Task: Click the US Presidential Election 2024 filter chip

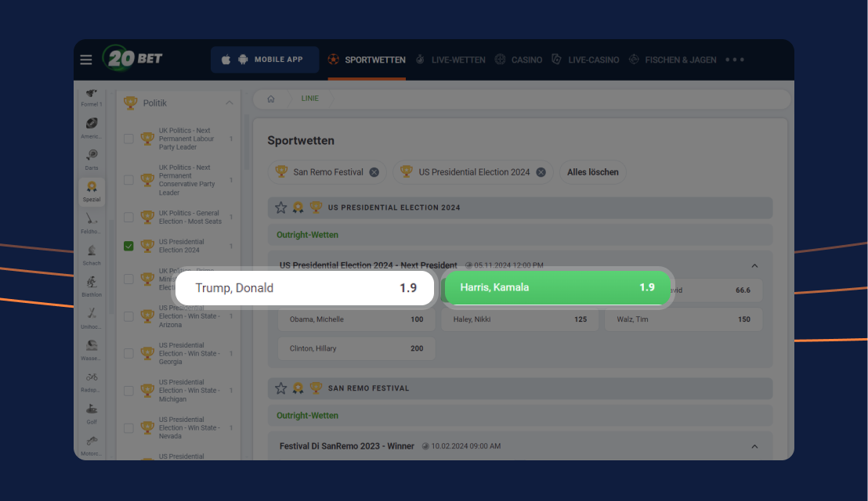Action: click(474, 172)
